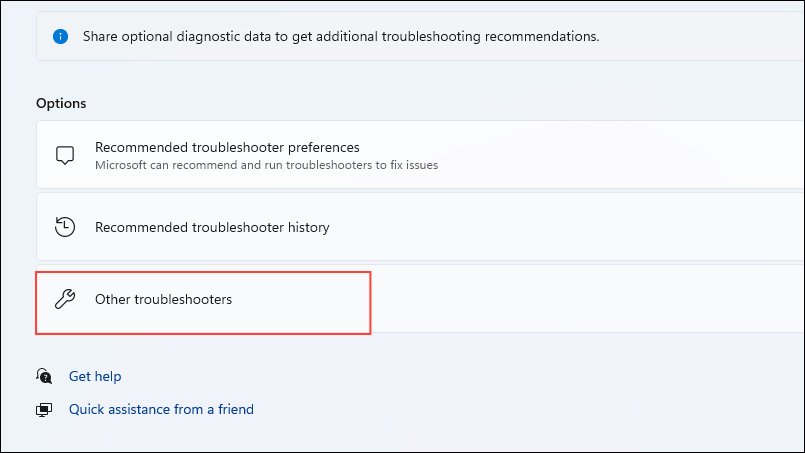The image size is (805, 453).
Task: Click the chat bubble icon for troubleshooter preferences
Action: tap(65, 155)
